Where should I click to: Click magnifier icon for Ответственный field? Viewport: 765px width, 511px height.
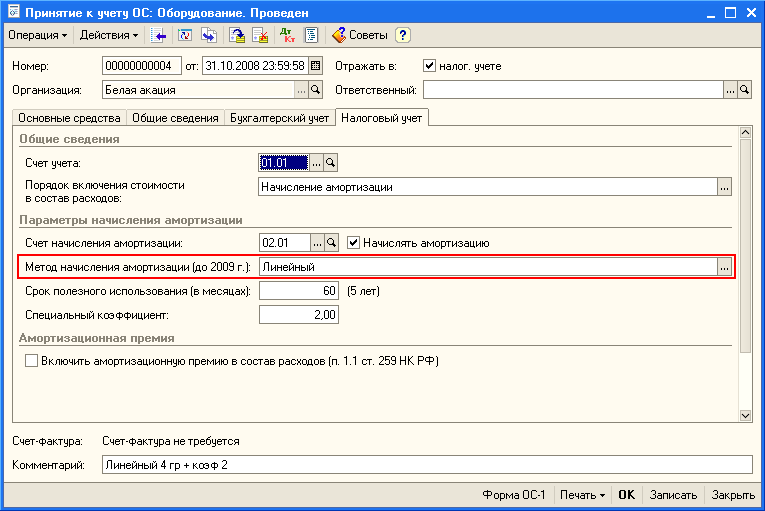745,90
